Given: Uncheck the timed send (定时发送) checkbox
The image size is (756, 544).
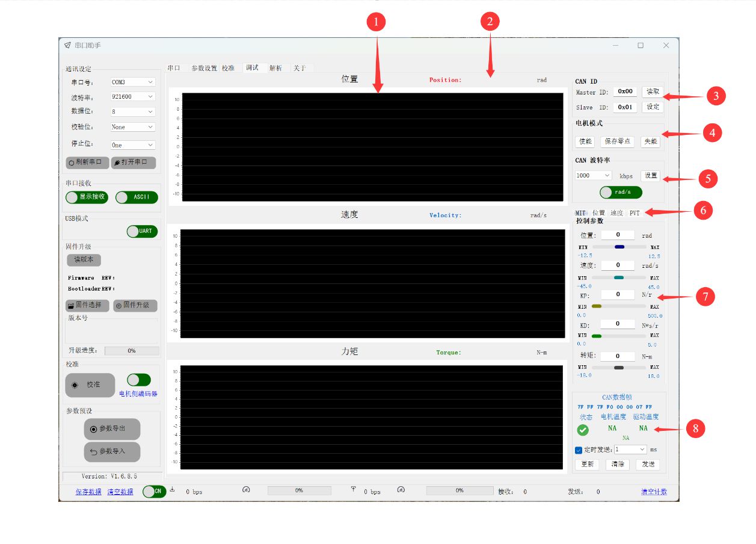Looking at the screenshot, I should coord(579,450).
